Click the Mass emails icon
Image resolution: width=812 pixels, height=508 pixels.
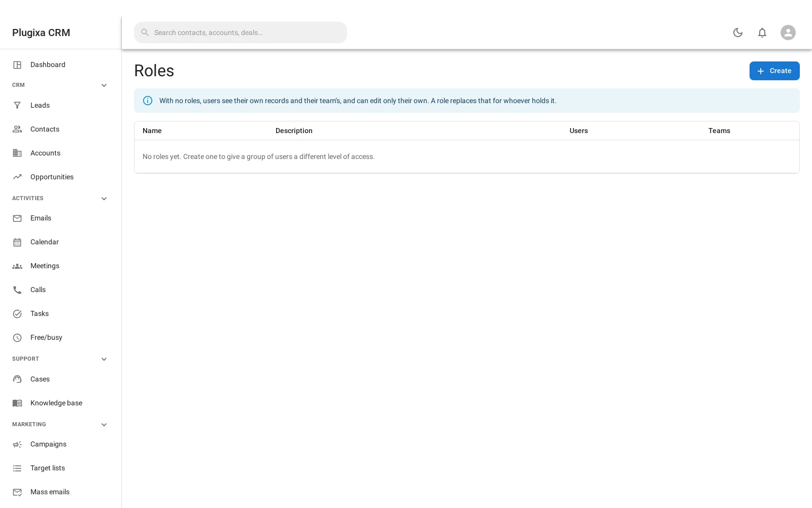17,492
